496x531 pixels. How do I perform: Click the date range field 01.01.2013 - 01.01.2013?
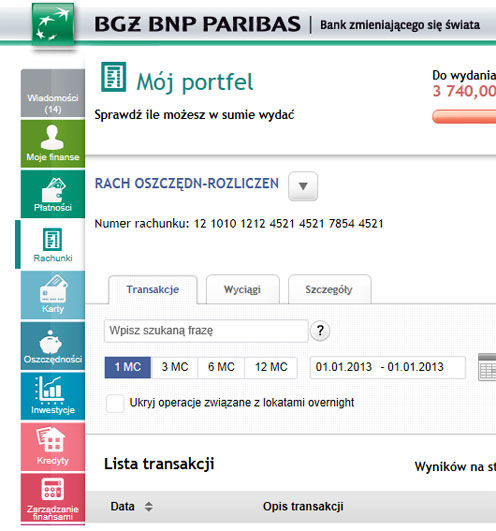(x=388, y=367)
